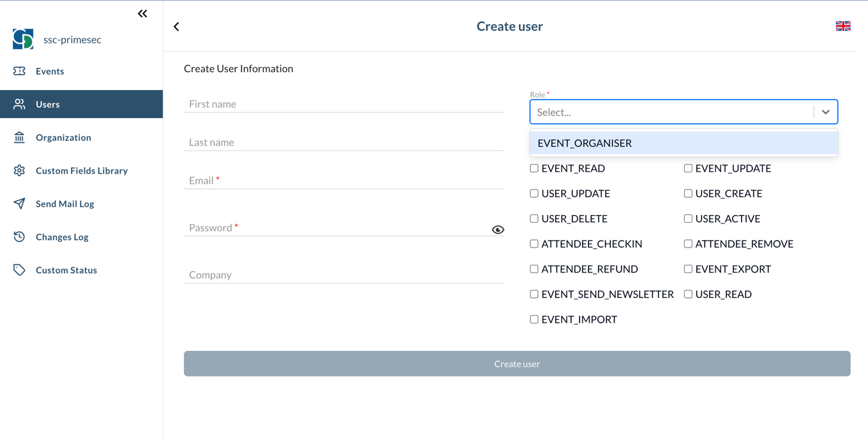Open Organization via its bank icon
The image size is (868, 439).
coord(20,137)
